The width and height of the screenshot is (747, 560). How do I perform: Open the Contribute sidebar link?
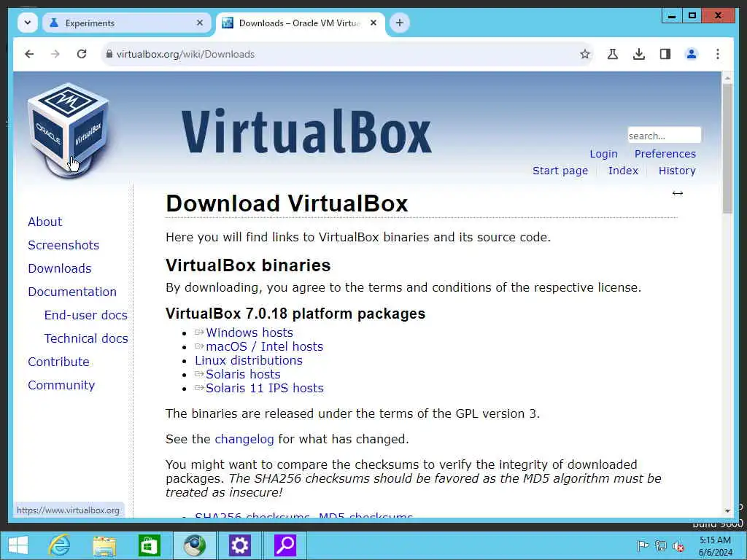click(x=58, y=362)
